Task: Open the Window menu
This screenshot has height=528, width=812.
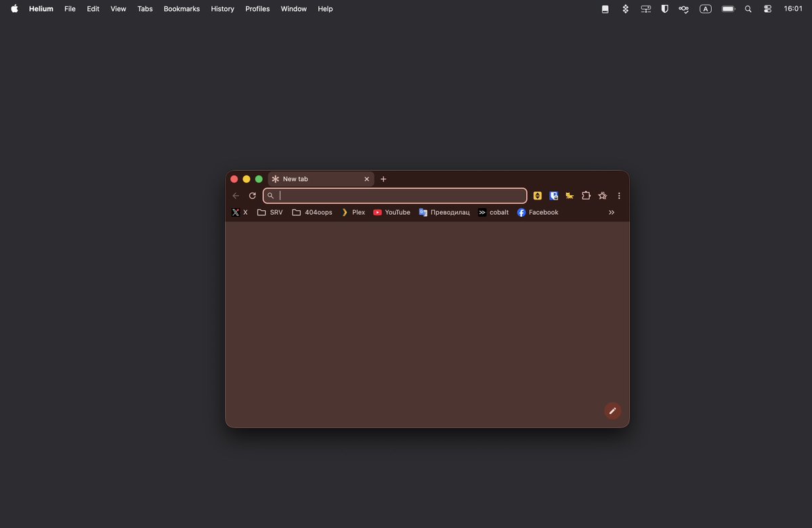Action: 294,9
